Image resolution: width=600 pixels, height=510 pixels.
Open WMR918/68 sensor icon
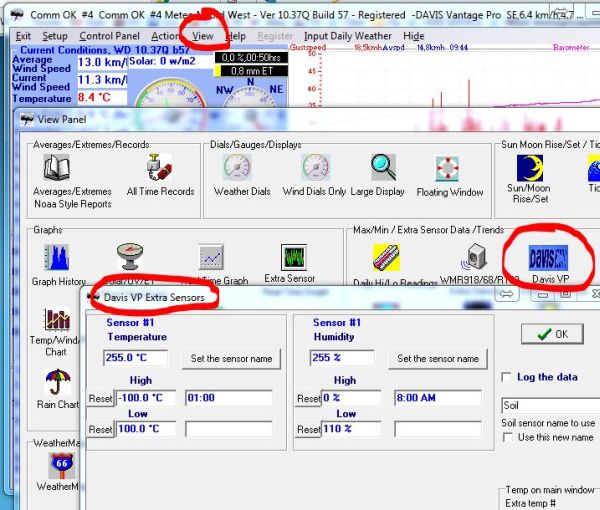click(x=474, y=256)
